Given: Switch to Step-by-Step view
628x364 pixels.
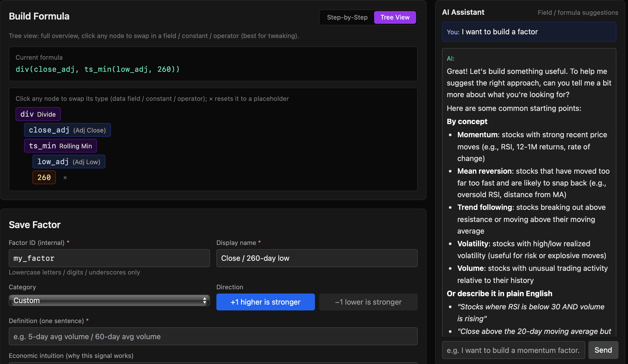Looking at the screenshot, I should [347, 17].
